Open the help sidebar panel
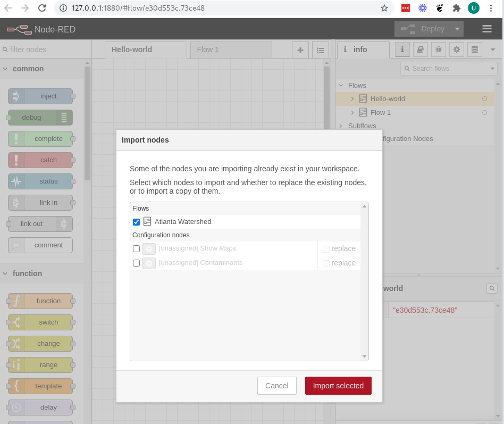The height and width of the screenshot is (424, 504). (x=420, y=49)
